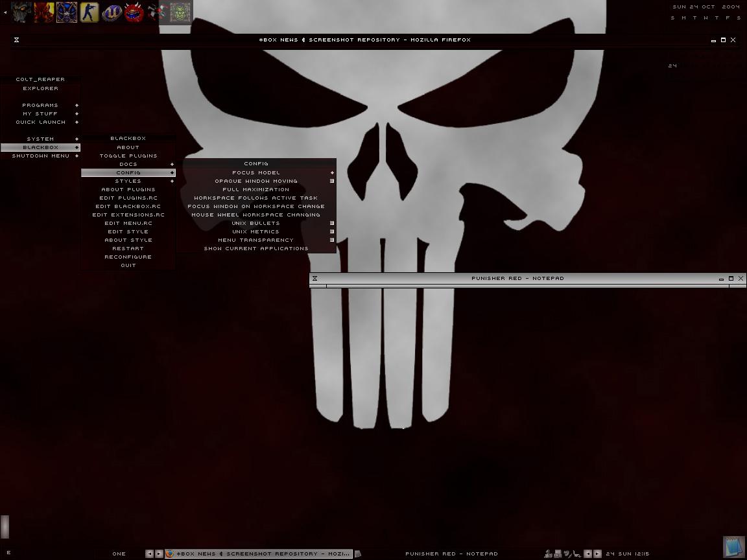The width and height of the screenshot is (747, 560).
Task: Toggle Menu Transparency option
Action: [x=256, y=240]
